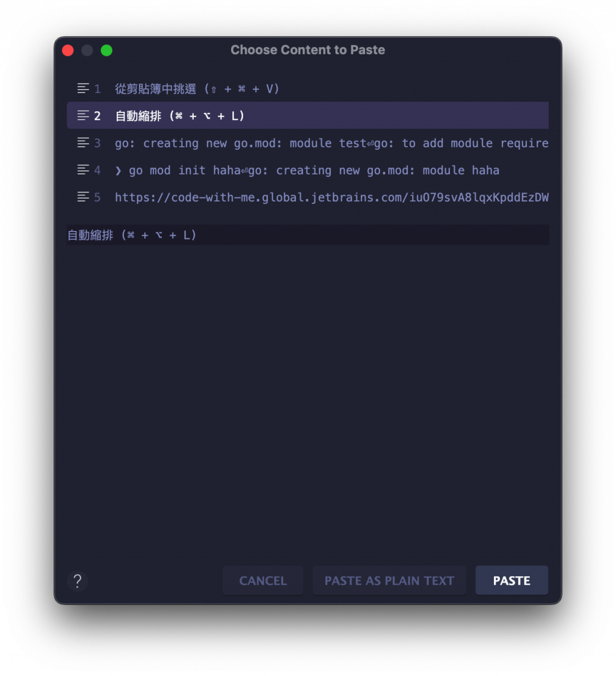Select the code-with-me JetBrains URL entry
The height and width of the screenshot is (676, 616).
(331, 197)
